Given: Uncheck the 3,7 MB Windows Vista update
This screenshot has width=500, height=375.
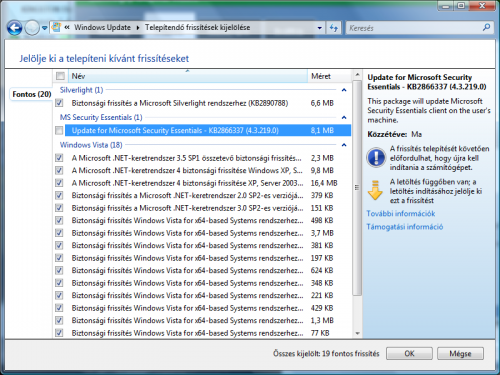Looking at the screenshot, I should pyautogui.click(x=59, y=233).
